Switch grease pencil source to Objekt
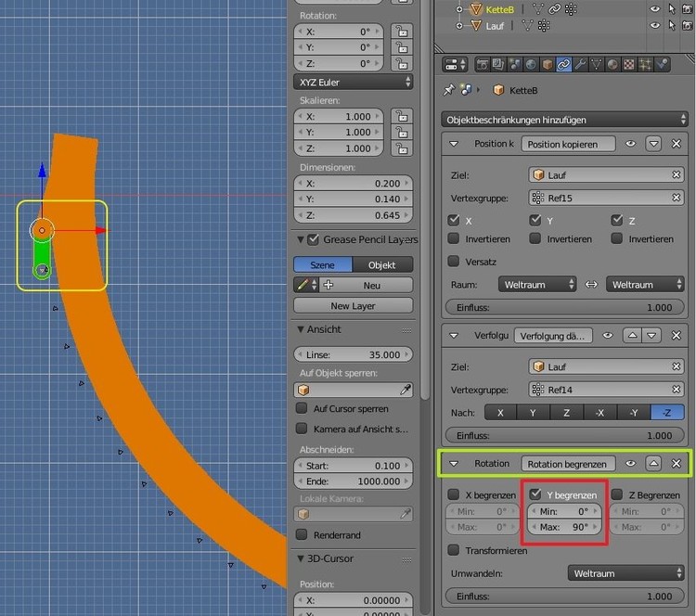The height and width of the screenshot is (616, 696). [382, 265]
